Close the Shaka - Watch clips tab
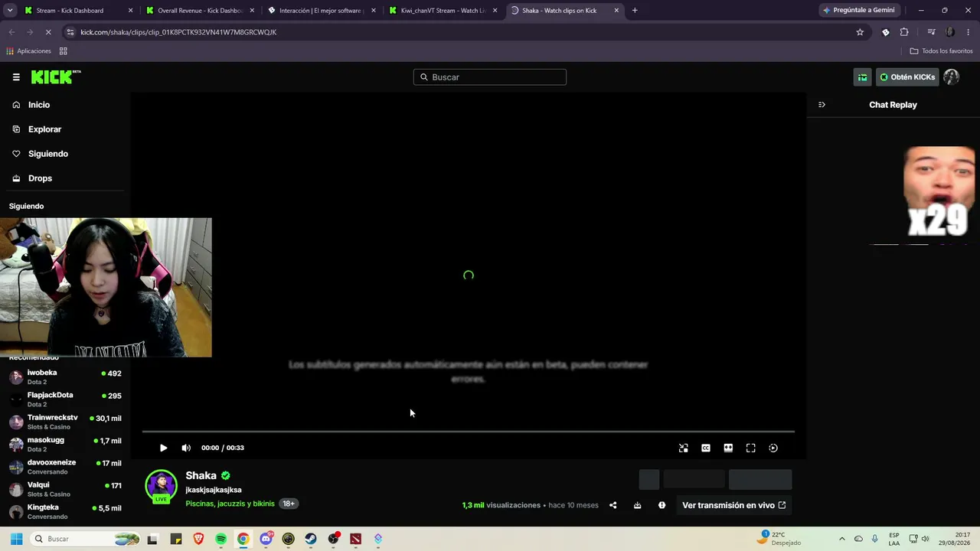Screen dimensions: 980x551 coord(616,11)
